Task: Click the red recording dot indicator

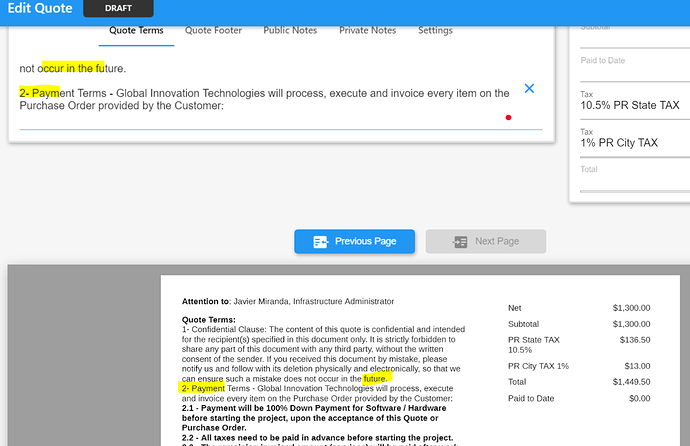Action: click(x=508, y=117)
